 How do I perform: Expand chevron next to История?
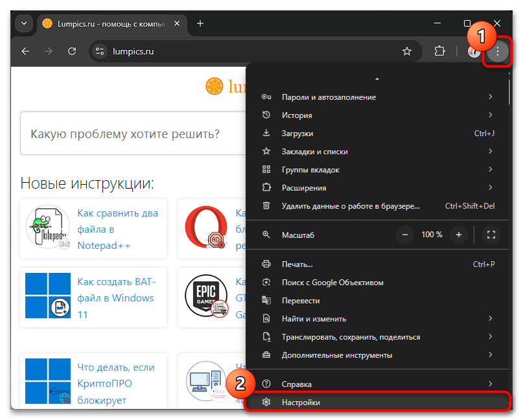491,115
